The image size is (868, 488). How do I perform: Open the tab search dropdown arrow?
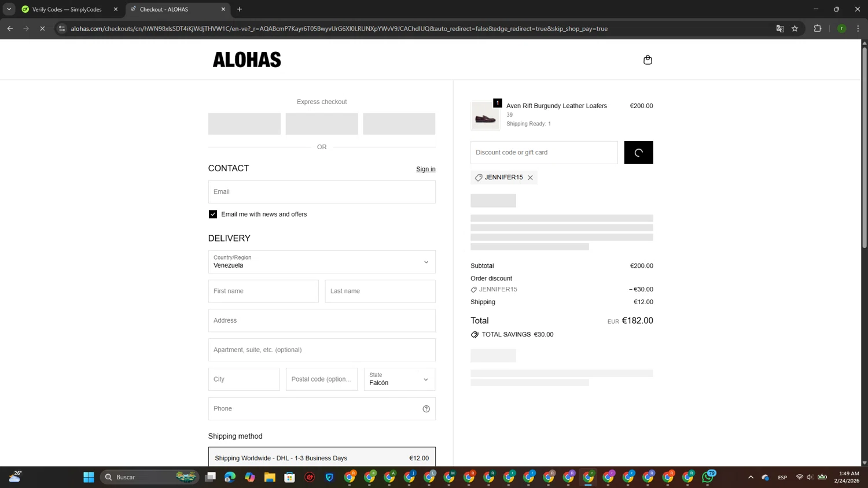click(9, 9)
